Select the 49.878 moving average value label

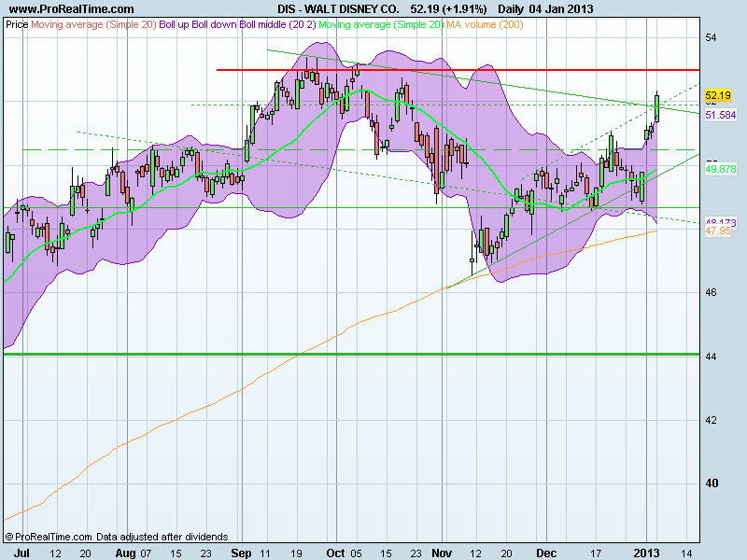(721, 169)
